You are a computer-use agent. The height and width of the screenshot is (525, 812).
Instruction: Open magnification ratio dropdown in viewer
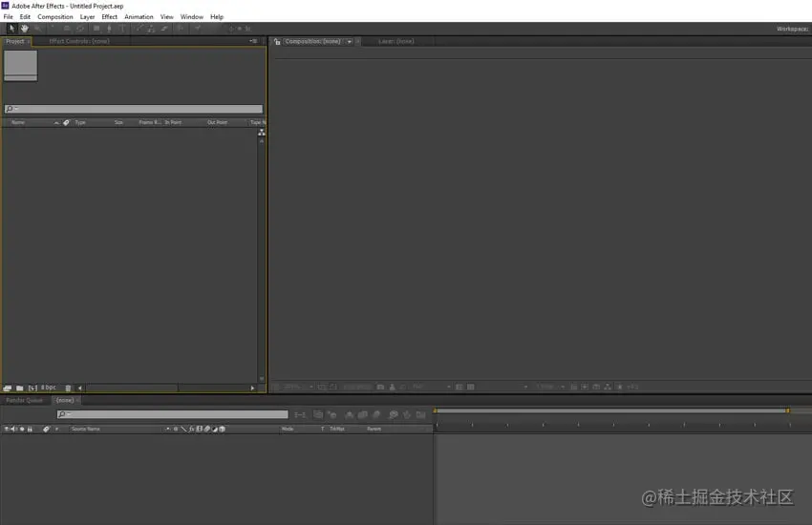pos(299,387)
